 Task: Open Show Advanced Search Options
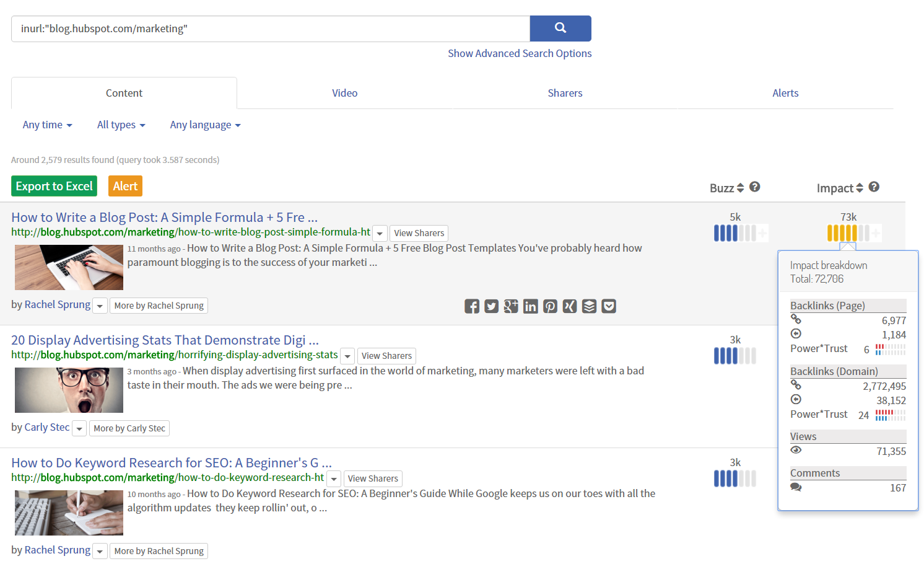pyautogui.click(x=520, y=53)
